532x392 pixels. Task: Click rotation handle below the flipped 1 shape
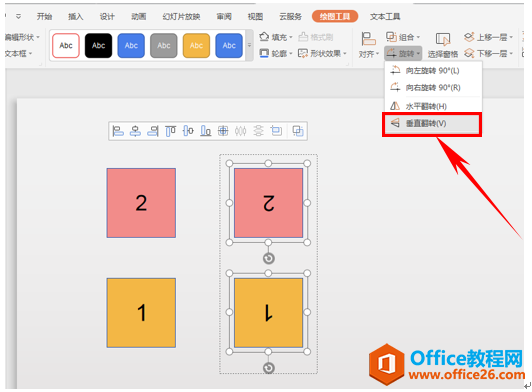tap(269, 368)
